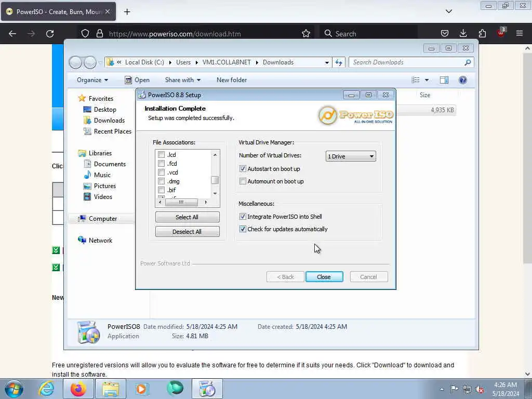Check the .dmg file association
This screenshot has width=532, height=399.
pyautogui.click(x=162, y=181)
